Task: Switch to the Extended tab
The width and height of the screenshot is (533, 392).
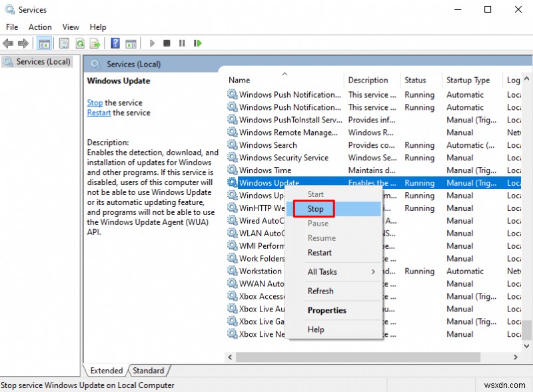Action: [x=107, y=371]
